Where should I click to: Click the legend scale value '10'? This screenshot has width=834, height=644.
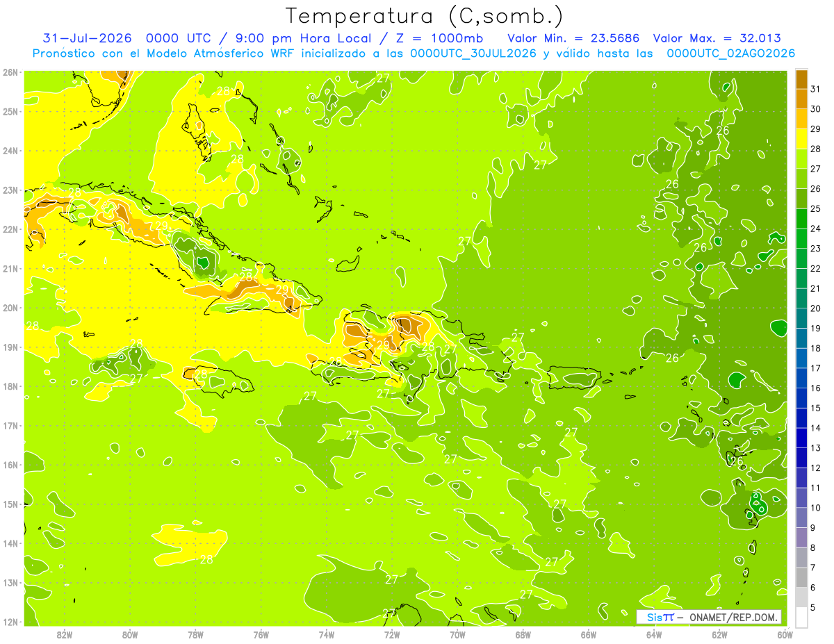(x=815, y=508)
